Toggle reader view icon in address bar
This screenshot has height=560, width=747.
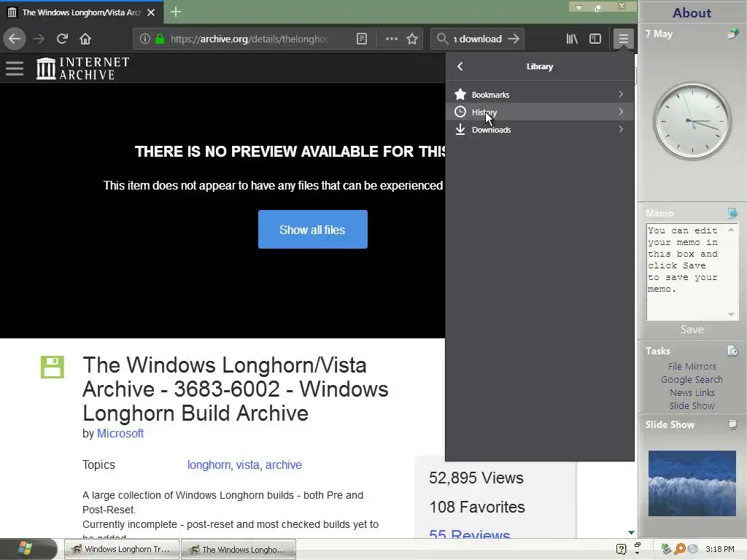click(362, 39)
